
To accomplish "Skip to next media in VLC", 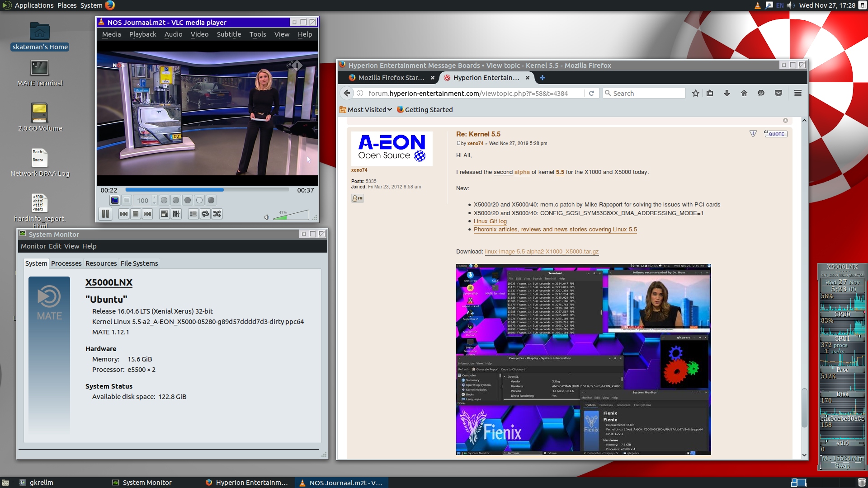I will coord(147,214).
